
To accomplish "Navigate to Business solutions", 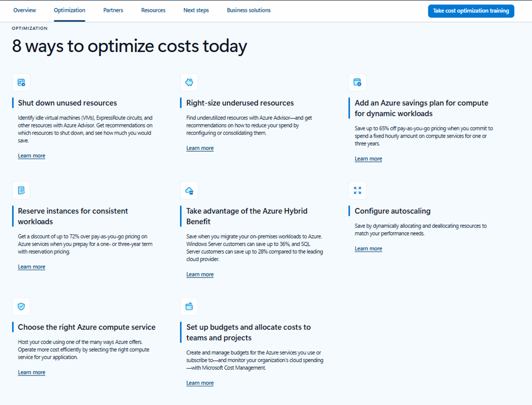I will pos(248,10).
